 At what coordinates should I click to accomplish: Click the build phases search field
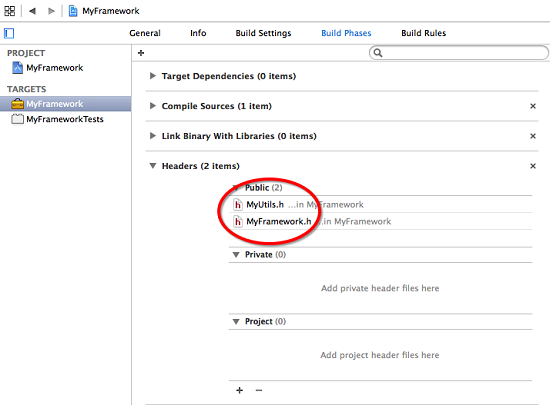point(459,53)
